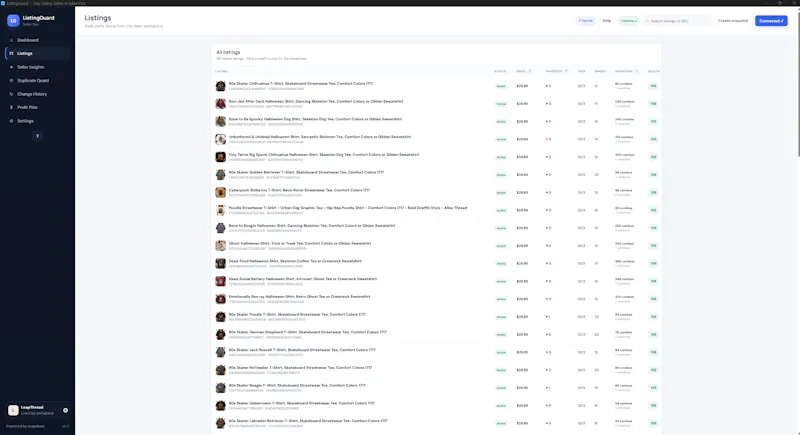Click thumbnail of Dead Social Battery Halloween Shirt

(220, 281)
